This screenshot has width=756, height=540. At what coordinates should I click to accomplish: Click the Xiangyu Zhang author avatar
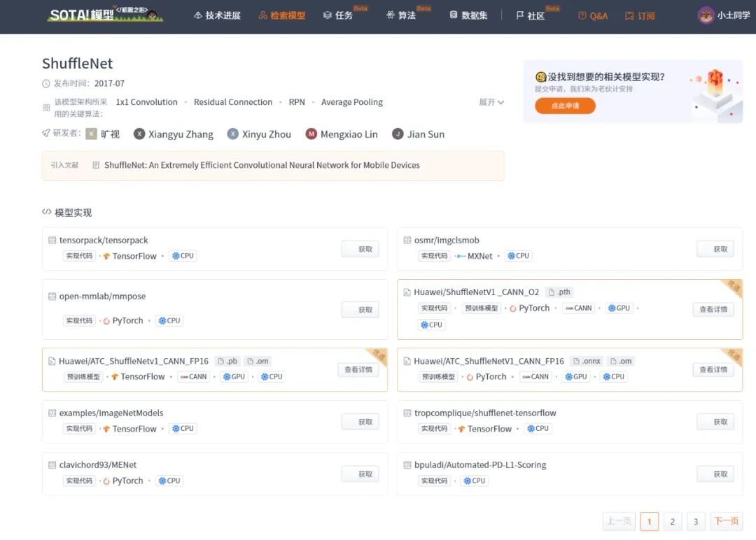click(x=139, y=134)
